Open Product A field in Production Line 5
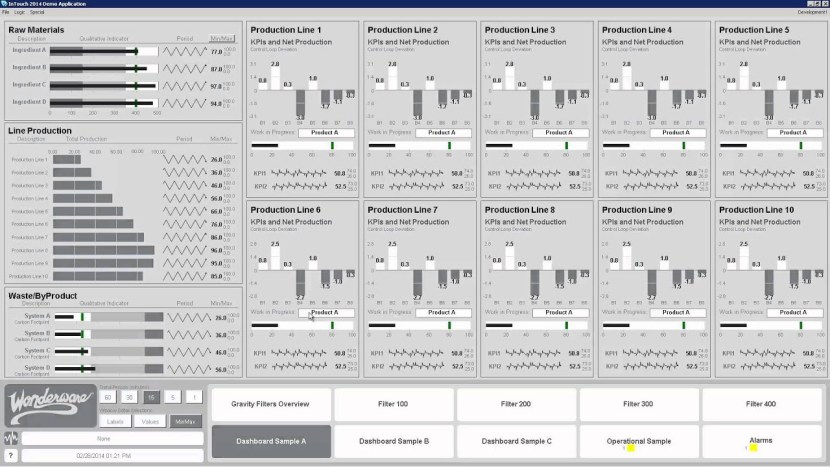The height and width of the screenshot is (467, 830). (792, 132)
